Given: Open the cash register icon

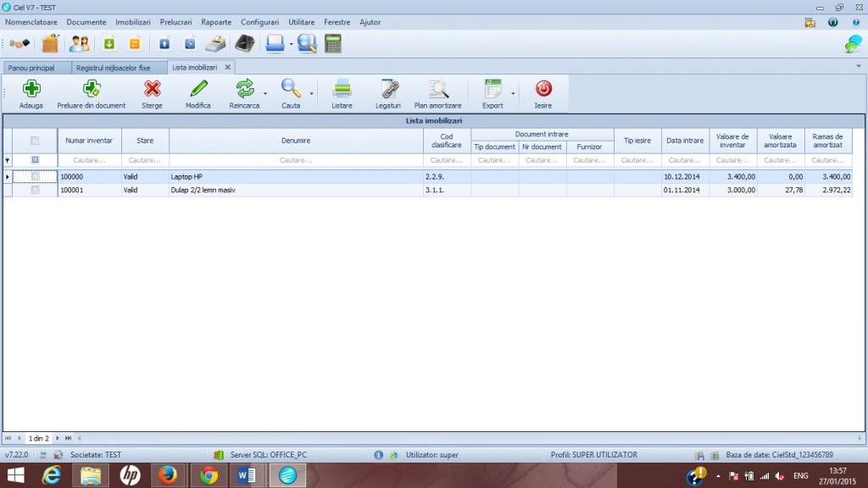Looking at the screenshot, I should pos(216,44).
